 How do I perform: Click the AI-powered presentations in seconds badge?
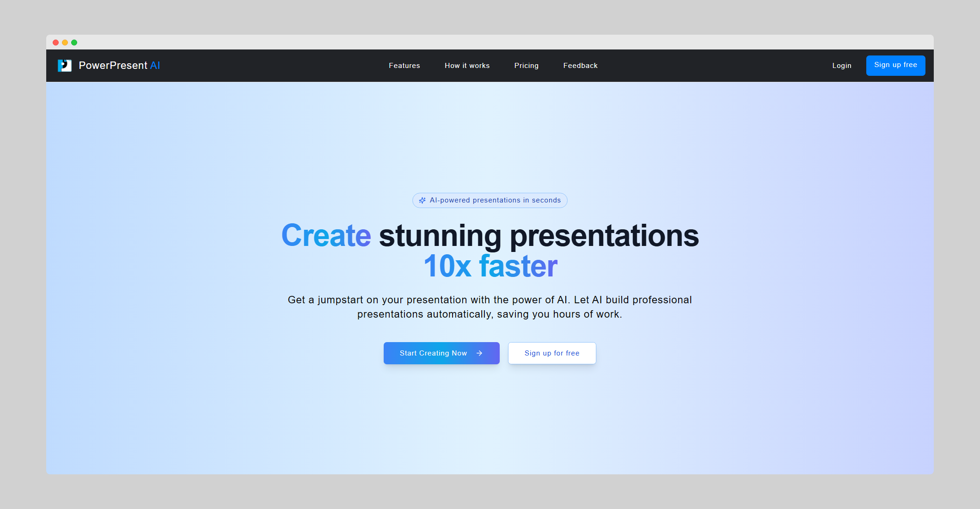(x=490, y=200)
